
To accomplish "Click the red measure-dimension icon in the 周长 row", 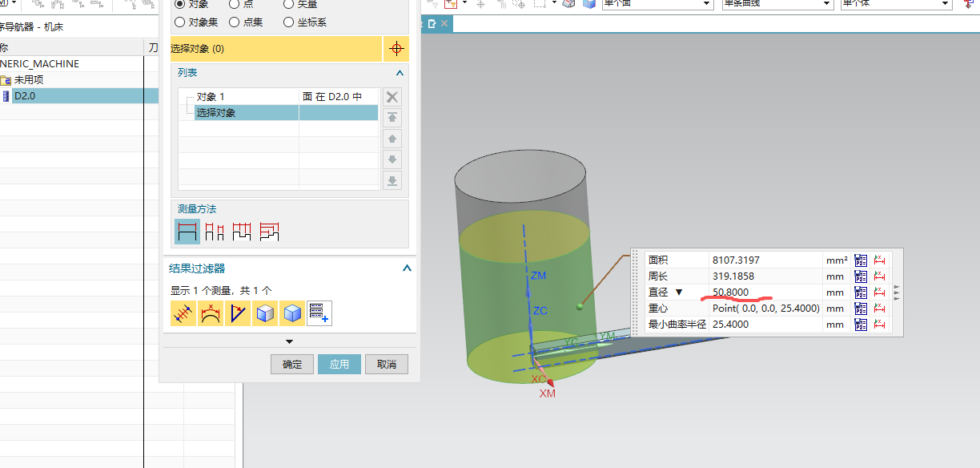I will [x=880, y=276].
